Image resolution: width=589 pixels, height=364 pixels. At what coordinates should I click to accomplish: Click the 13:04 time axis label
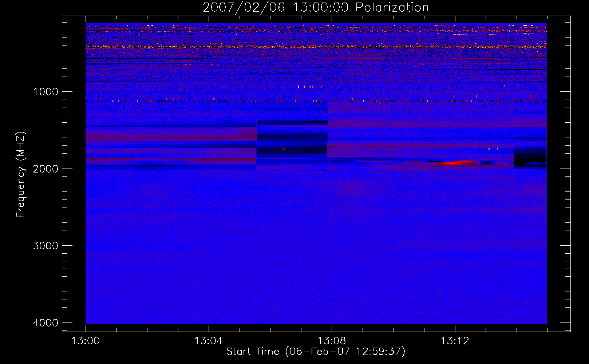click(209, 341)
